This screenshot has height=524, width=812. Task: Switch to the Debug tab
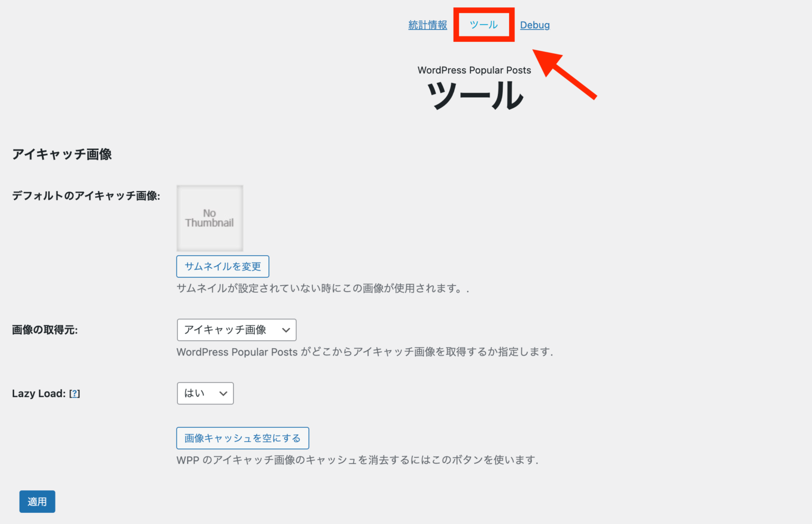[x=534, y=25]
